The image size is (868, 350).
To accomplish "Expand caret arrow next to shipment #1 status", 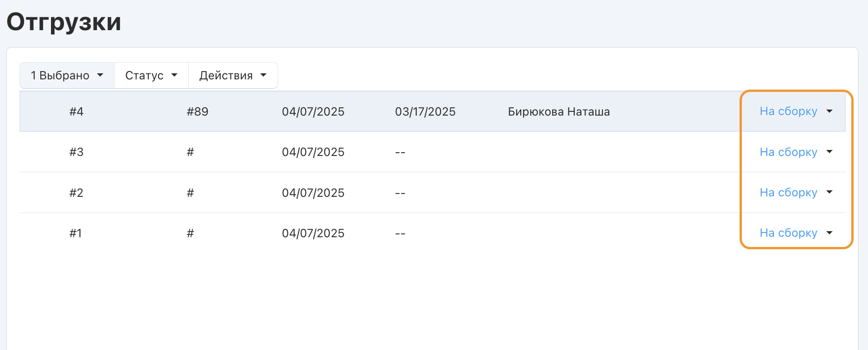I will coord(830,233).
